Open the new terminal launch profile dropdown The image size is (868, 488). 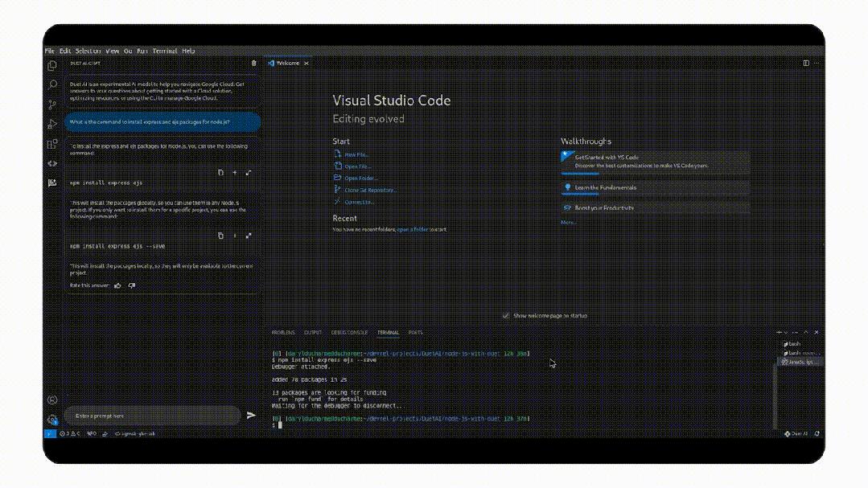787,332
